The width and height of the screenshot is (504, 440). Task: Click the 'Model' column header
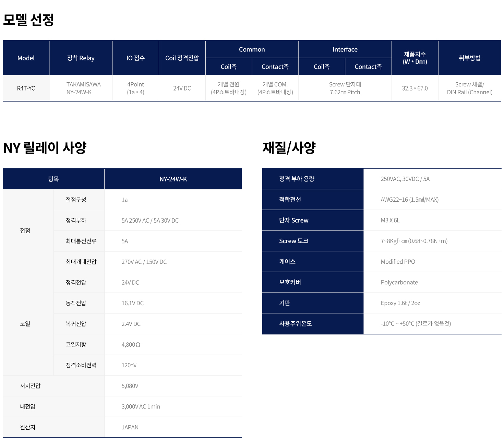click(x=26, y=58)
